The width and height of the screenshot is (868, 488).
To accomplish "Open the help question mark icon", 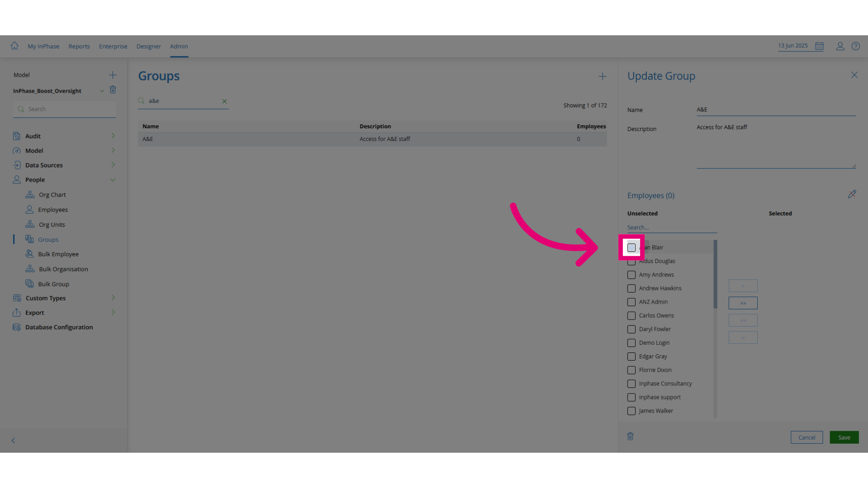I will point(856,46).
